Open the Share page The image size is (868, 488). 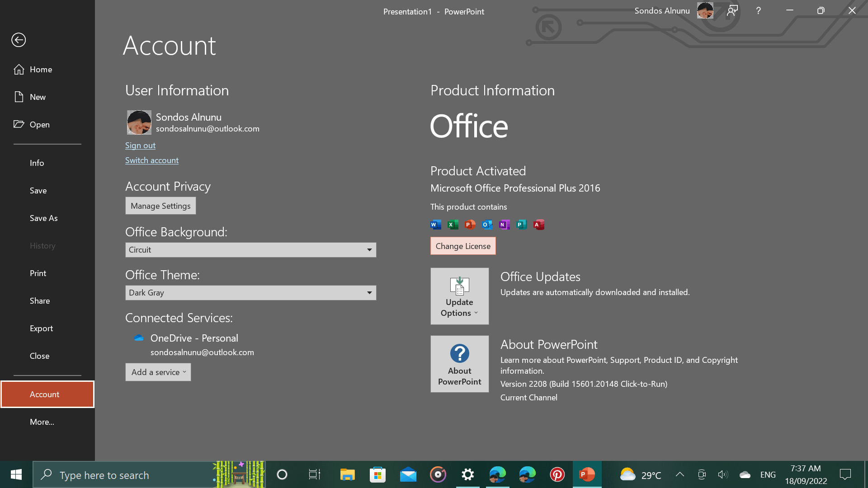(x=47, y=301)
